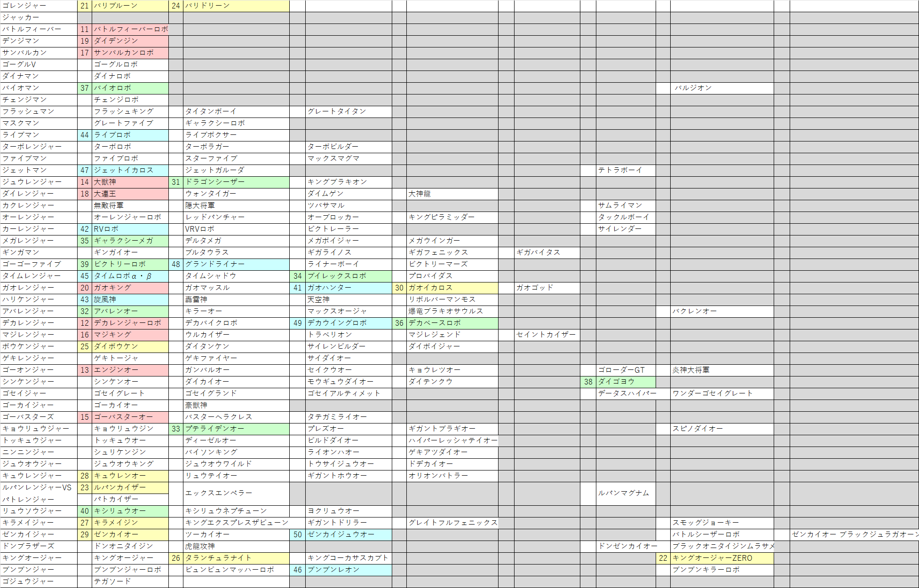Select the green cell バイオロボ
Image resolution: width=919 pixels, height=588 pixels.
click(130, 88)
